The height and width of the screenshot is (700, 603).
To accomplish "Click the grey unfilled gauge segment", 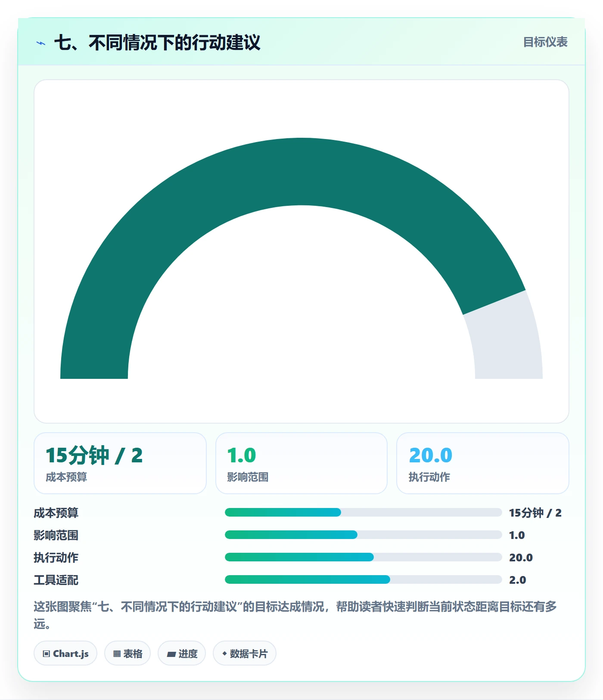I will pos(506,340).
